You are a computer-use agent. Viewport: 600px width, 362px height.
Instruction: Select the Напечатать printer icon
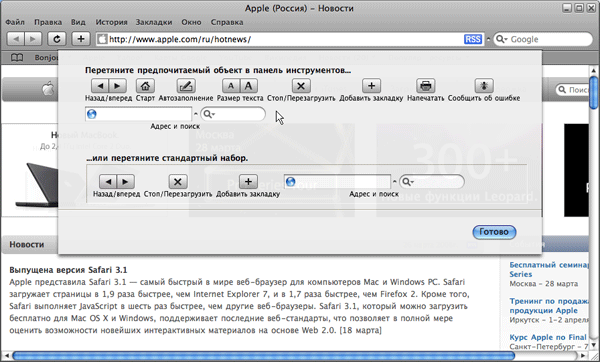click(x=426, y=86)
